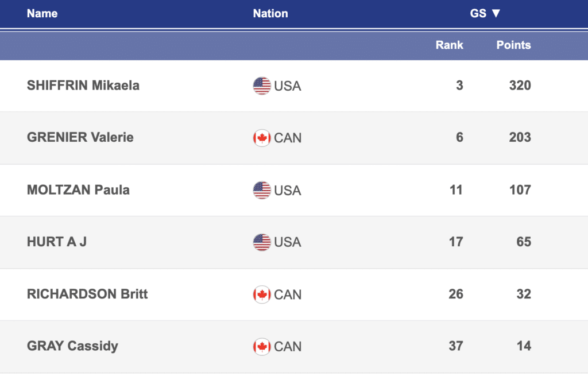Click the Name column header
The height and width of the screenshot is (376, 588).
pyautogui.click(x=42, y=13)
